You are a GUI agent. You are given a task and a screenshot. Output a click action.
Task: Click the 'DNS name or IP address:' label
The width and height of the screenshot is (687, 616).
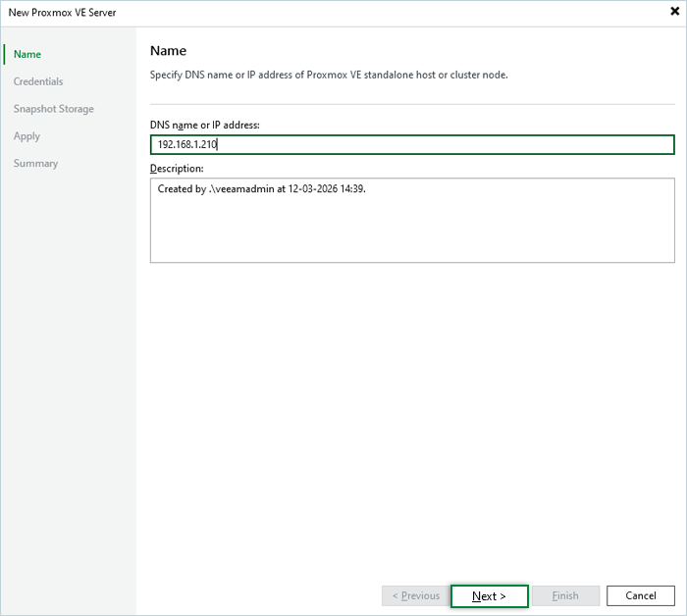204,125
